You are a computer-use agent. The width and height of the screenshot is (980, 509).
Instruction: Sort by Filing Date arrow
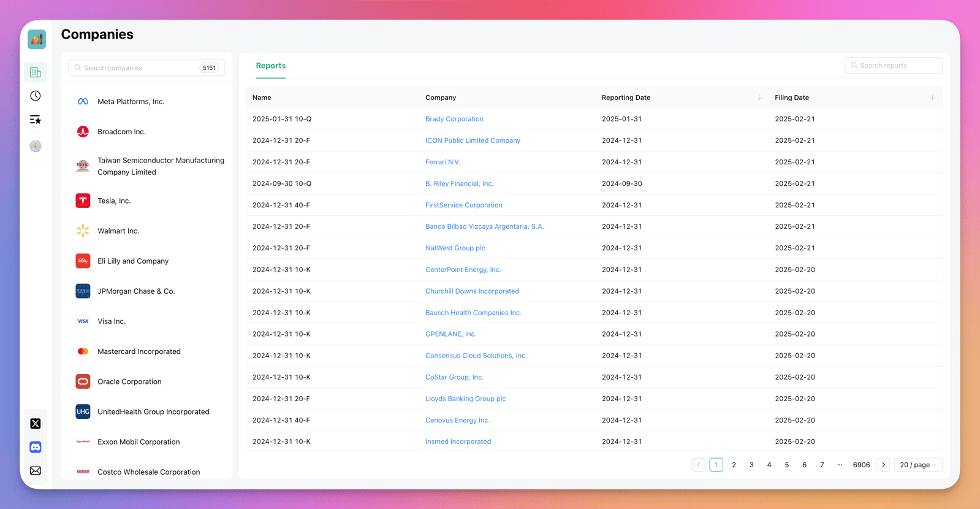tap(932, 98)
